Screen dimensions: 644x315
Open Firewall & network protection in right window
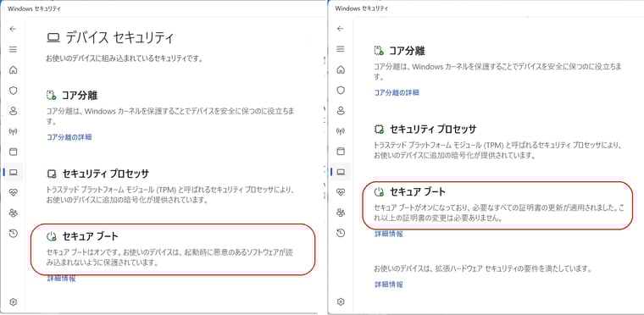pos(340,131)
